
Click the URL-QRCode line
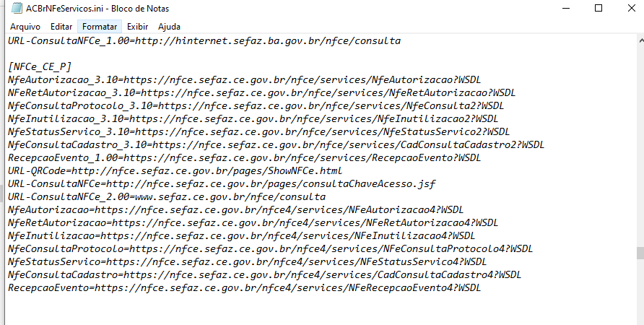[x=175, y=170]
